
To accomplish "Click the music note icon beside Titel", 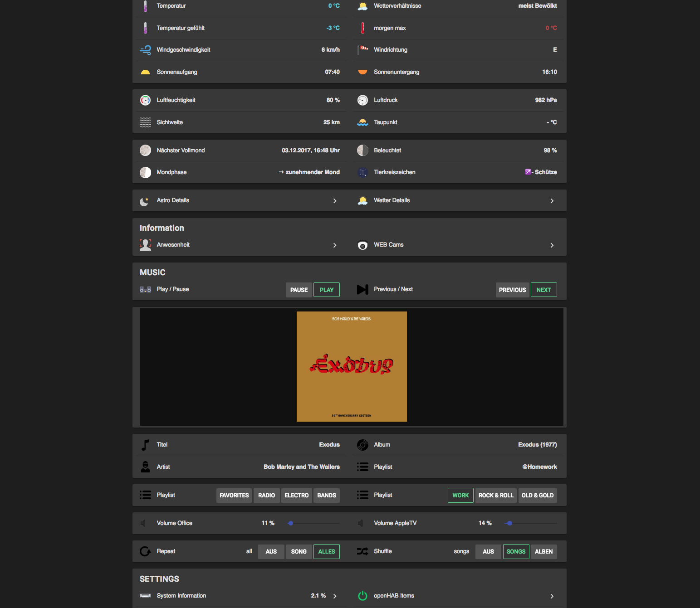I will click(x=145, y=445).
